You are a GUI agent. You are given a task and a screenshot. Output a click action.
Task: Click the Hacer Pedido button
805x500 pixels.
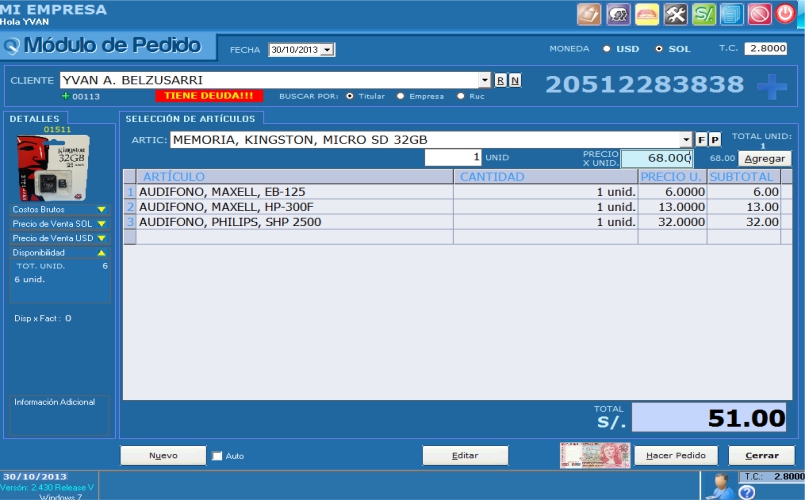(675, 456)
